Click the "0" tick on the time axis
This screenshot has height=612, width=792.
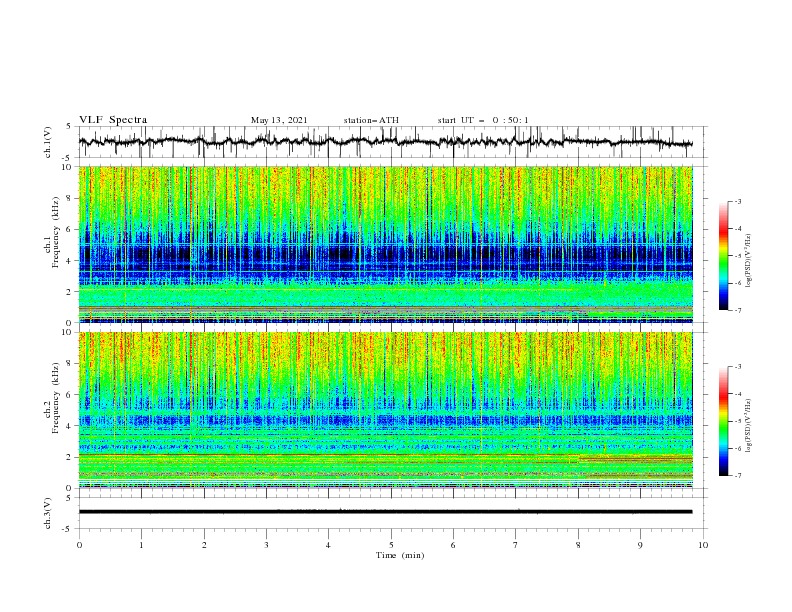(79, 545)
